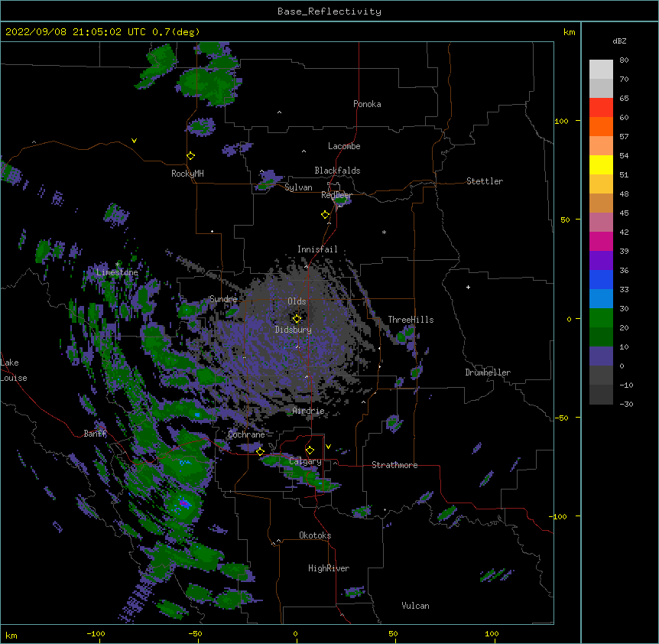Viewport: 659px width, 644px height.
Task: Click the Okotoks label
Action: click(x=315, y=535)
